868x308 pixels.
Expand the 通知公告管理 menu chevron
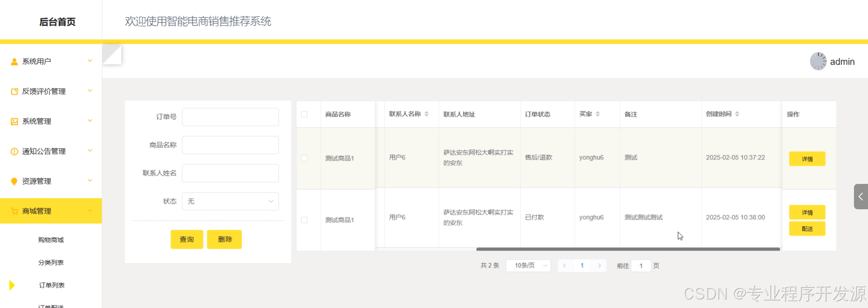pos(90,150)
